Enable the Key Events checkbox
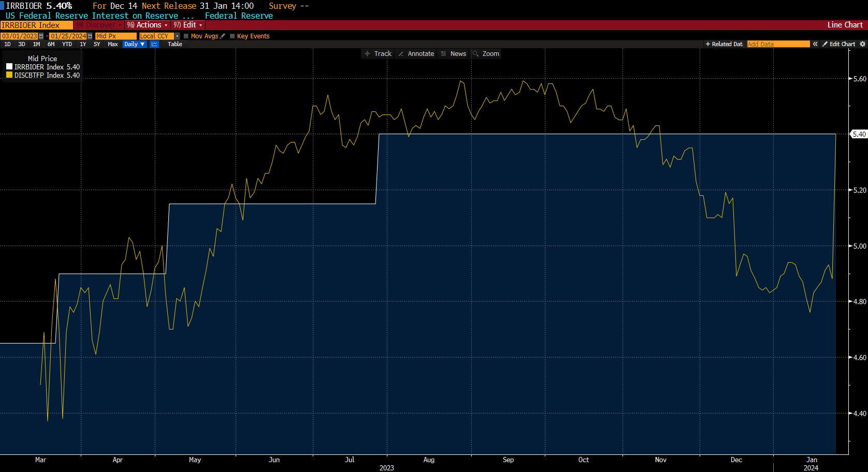Viewport: 868px width, 472px height. 232,36
